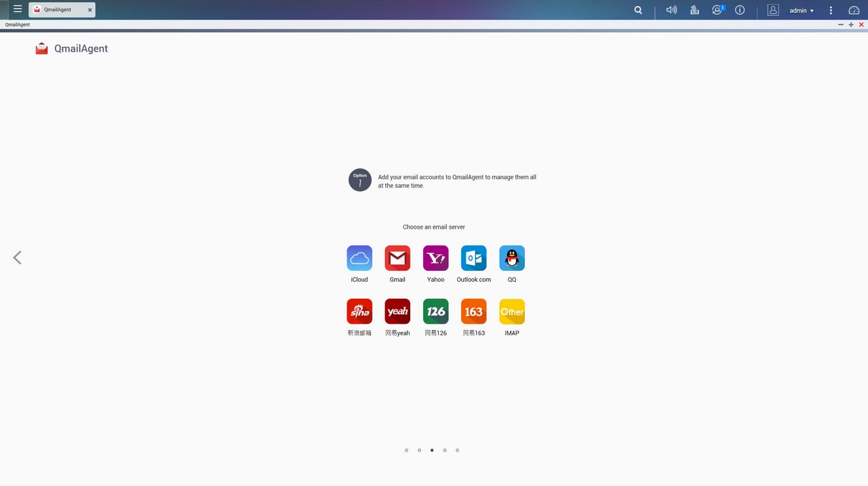Viewport: 868px width, 486px height.
Task: Choose the Sina mail icon
Action: tap(359, 312)
